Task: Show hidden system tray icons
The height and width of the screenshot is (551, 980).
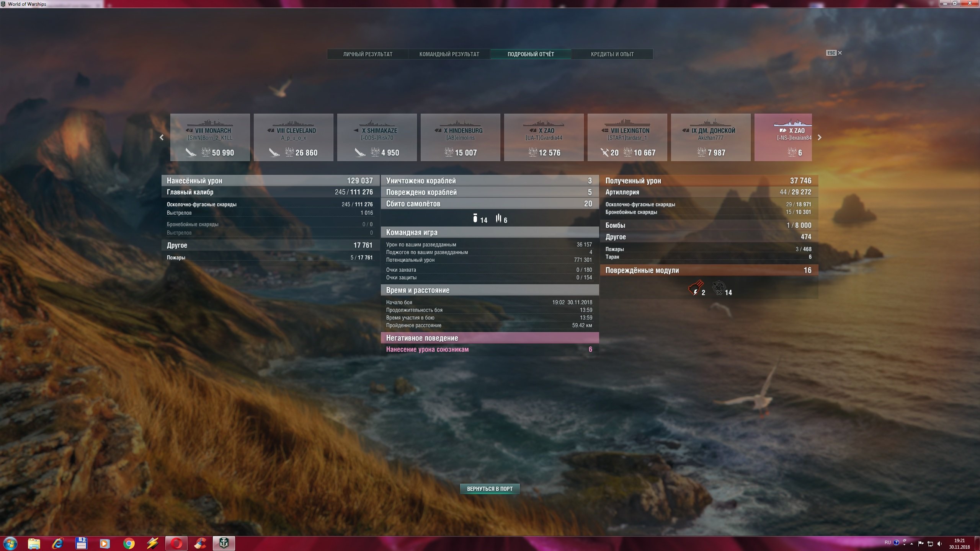Action: click(x=912, y=543)
